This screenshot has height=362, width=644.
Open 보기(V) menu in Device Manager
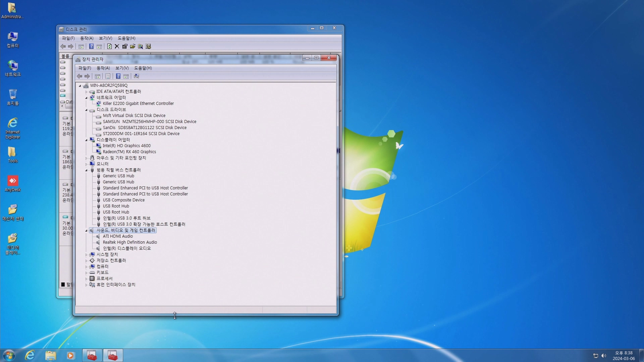(x=122, y=68)
